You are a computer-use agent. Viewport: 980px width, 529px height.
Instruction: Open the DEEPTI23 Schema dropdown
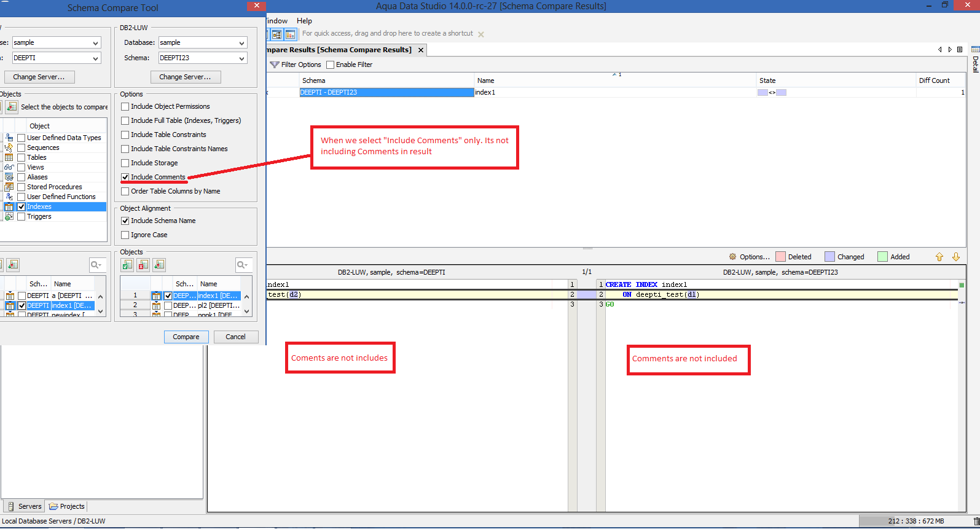(x=241, y=58)
